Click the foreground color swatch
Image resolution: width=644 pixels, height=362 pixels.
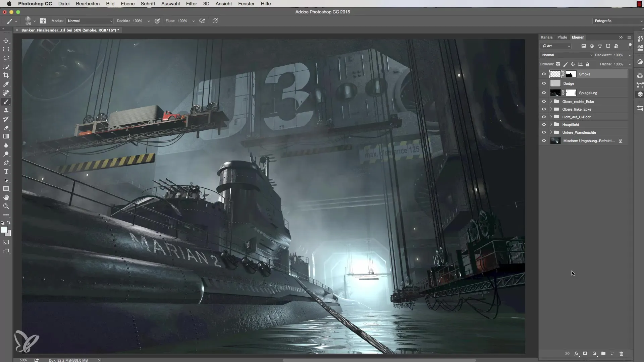pos(4,230)
